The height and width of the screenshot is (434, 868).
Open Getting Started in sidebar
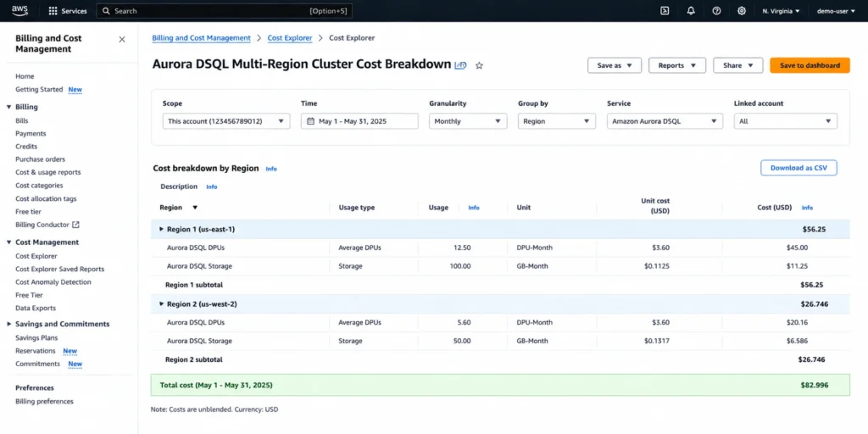coord(39,90)
